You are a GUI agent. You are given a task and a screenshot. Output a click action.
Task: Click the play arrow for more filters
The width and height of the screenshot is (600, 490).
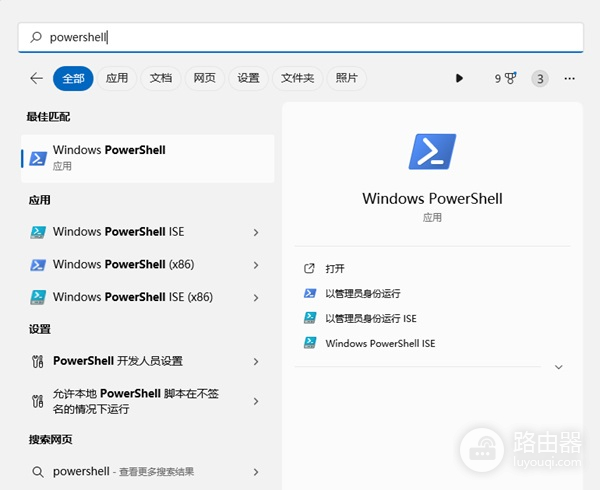[x=459, y=78]
